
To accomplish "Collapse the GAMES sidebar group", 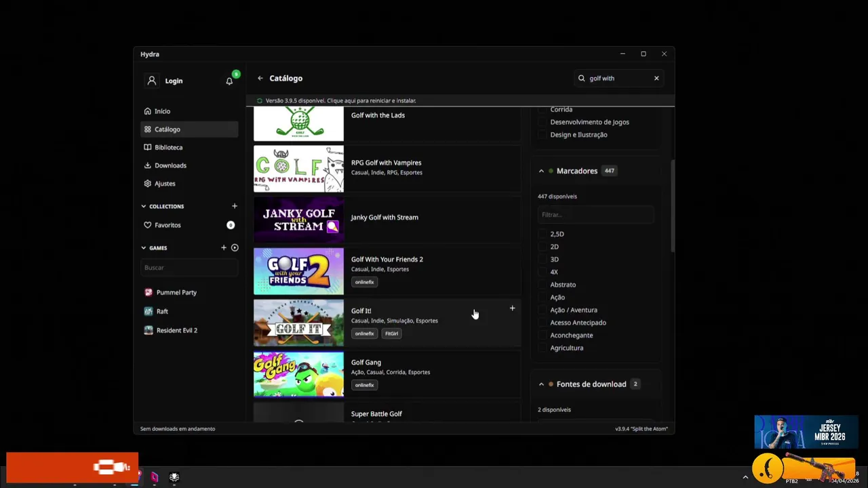I will (143, 248).
